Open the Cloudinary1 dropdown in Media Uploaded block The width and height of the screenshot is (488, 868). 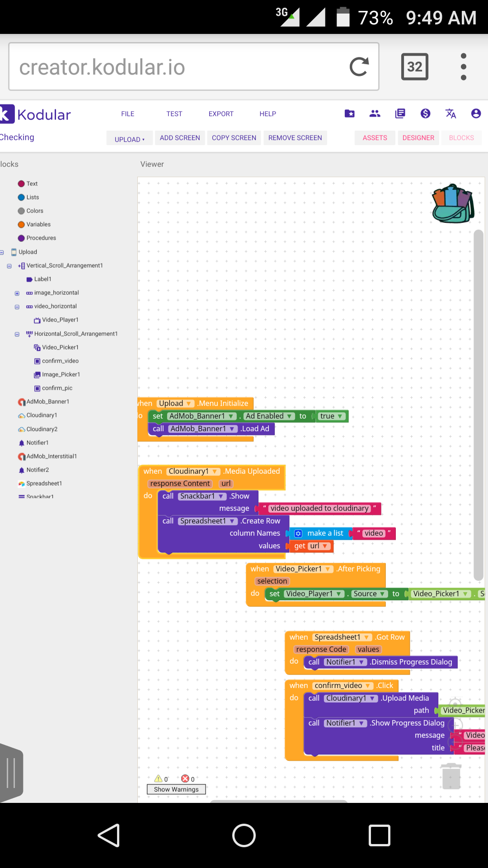(x=193, y=471)
